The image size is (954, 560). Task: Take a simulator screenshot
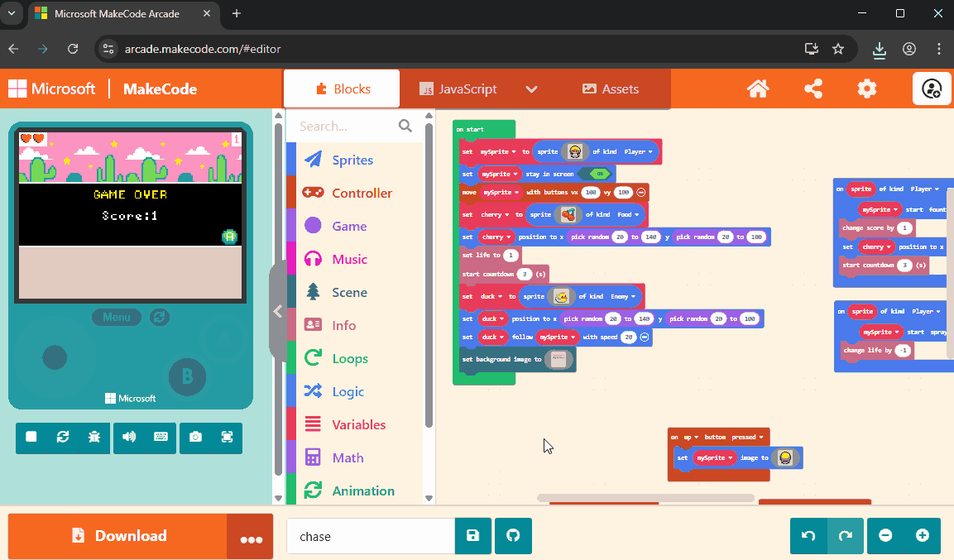pyautogui.click(x=195, y=438)
